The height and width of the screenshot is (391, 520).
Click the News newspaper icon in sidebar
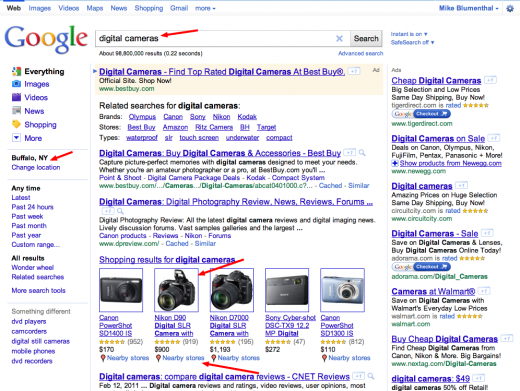[x=16, y=111]
